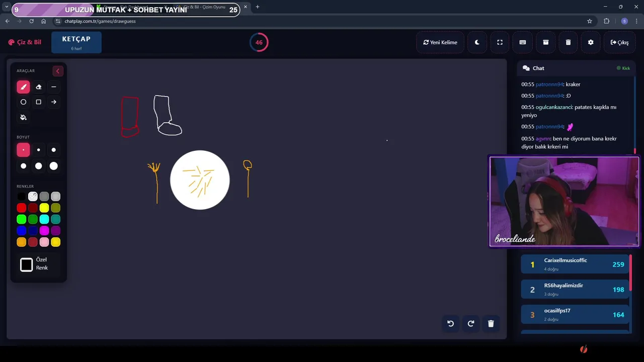Image resolution: width=644 pixels, height=362 pixels.
Task: Click the Kick connection status indicator
Action: 623,68
